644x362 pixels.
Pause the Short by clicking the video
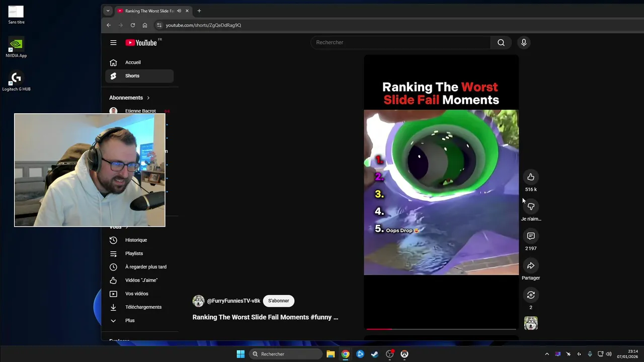(x=441, y=192)
